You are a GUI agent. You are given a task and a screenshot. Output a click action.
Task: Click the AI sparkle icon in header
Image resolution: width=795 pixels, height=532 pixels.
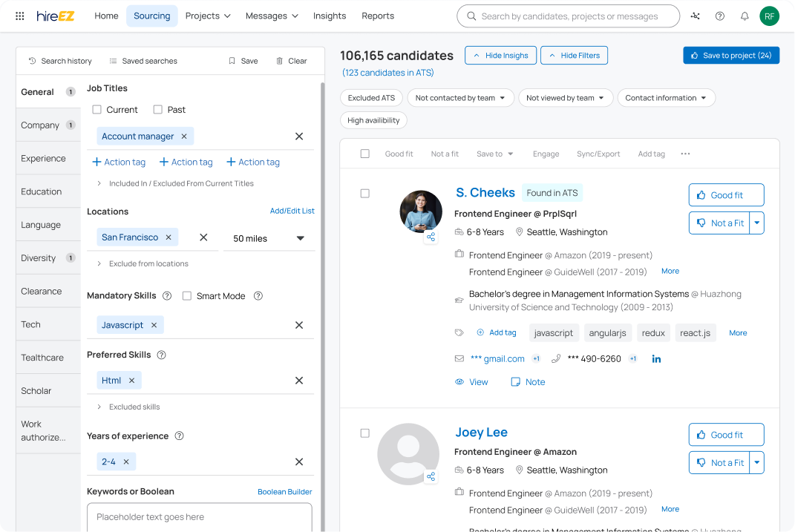[x=695, y=16]
